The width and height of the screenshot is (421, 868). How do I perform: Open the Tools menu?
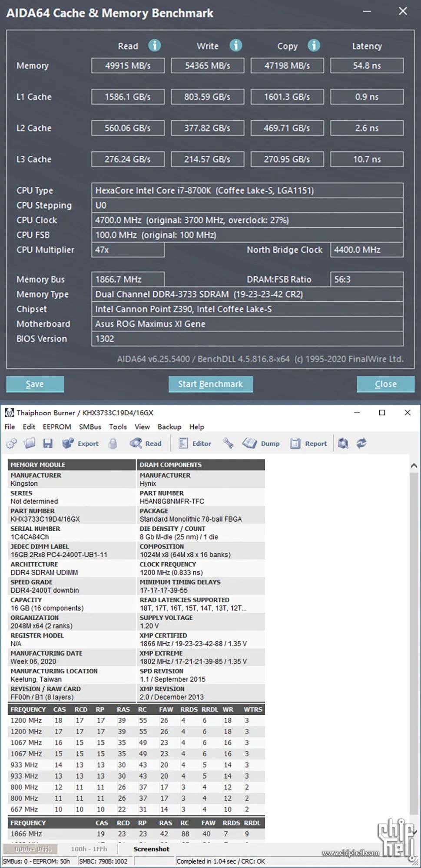click(118, 427)
